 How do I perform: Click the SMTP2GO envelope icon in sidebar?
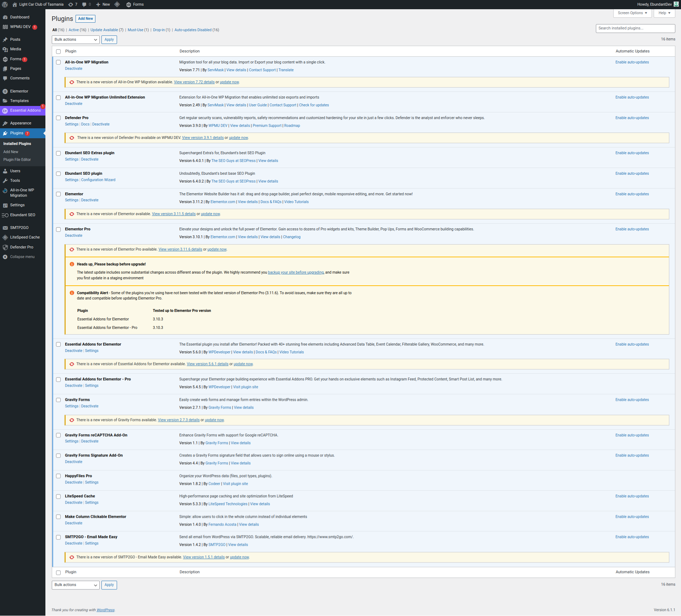click(5, 228)
